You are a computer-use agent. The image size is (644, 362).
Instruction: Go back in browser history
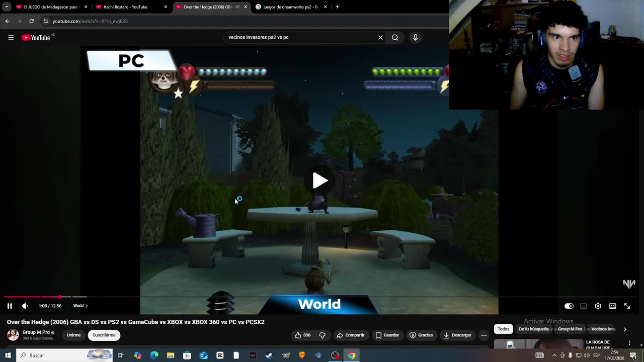[7, 21]
